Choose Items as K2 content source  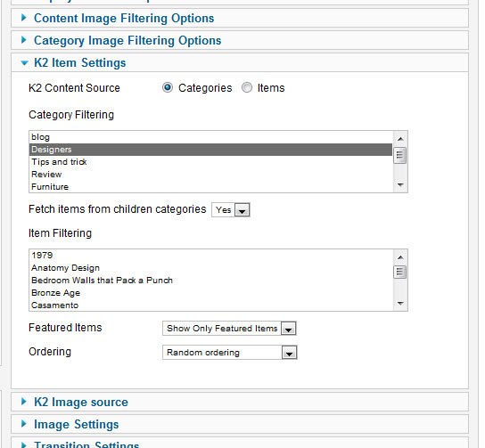(247, 88)
